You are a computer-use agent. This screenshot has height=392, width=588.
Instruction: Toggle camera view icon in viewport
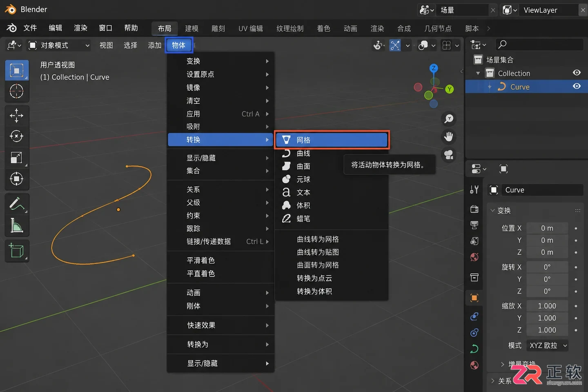pyautogui.click(x=449, y=155)
